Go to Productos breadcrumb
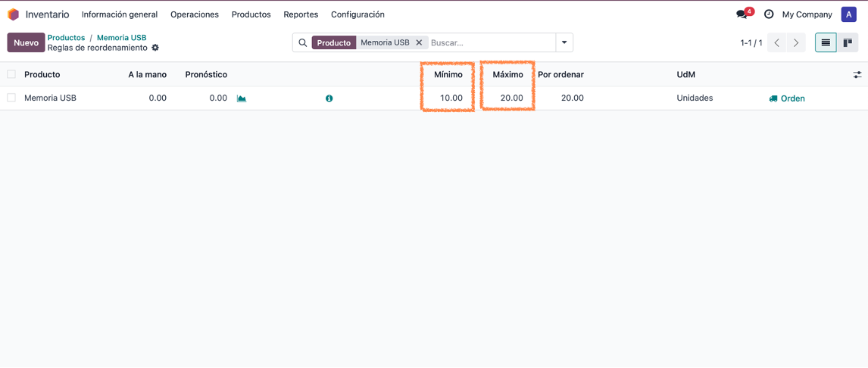The image size is (868, 368). (66, 38)
